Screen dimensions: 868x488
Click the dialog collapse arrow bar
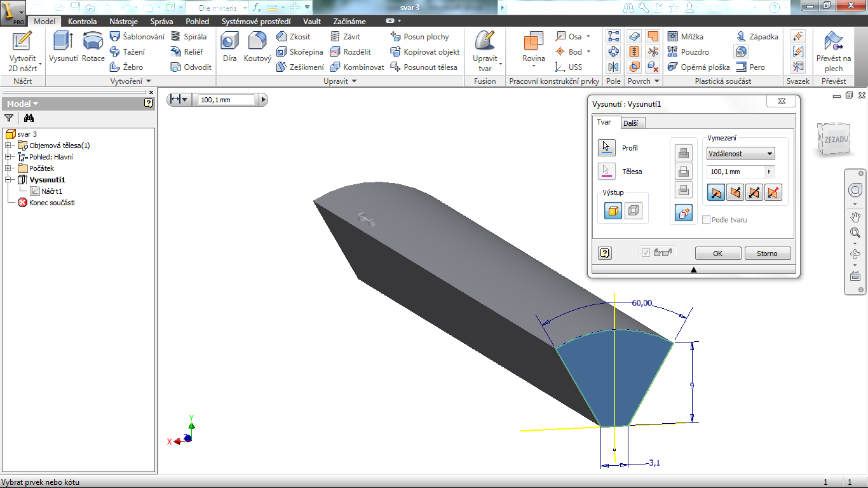pos(694,270)
